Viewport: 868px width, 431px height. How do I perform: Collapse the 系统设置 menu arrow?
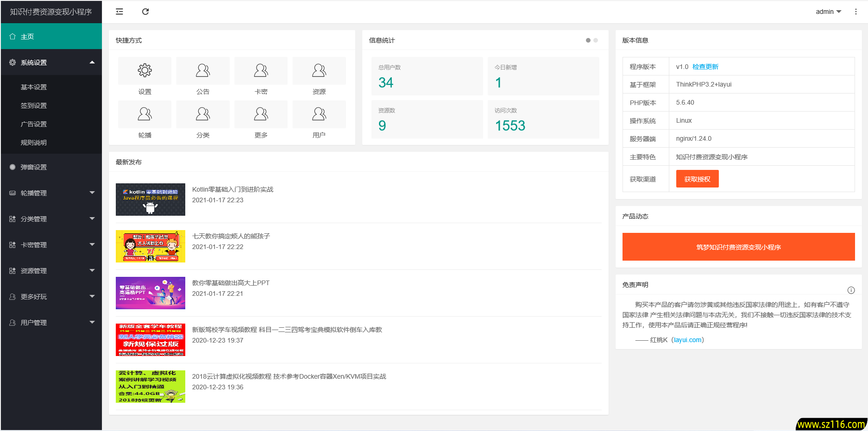(92, 62)
